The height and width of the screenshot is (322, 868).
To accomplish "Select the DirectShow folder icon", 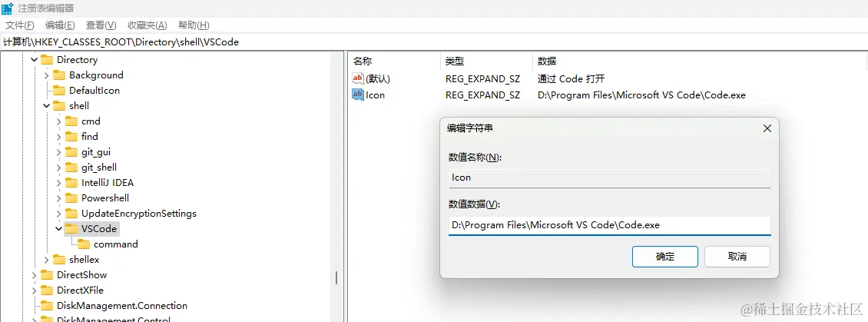I will 47,275.
